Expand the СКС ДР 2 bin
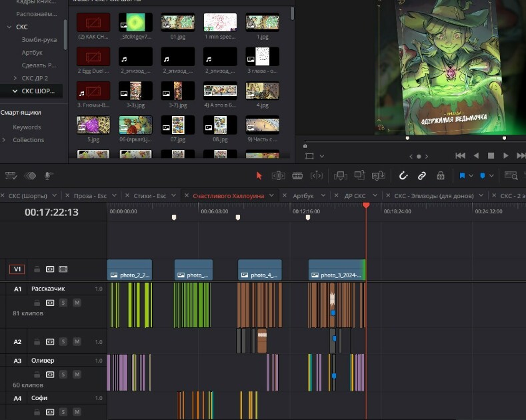526x420 pixels. tap(15, 78)
